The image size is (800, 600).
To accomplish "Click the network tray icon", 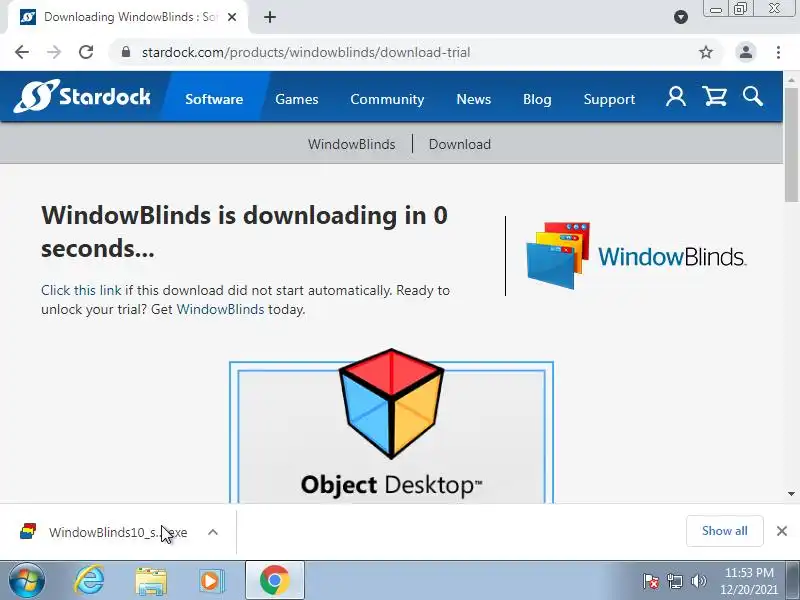I will coord(674,581).
